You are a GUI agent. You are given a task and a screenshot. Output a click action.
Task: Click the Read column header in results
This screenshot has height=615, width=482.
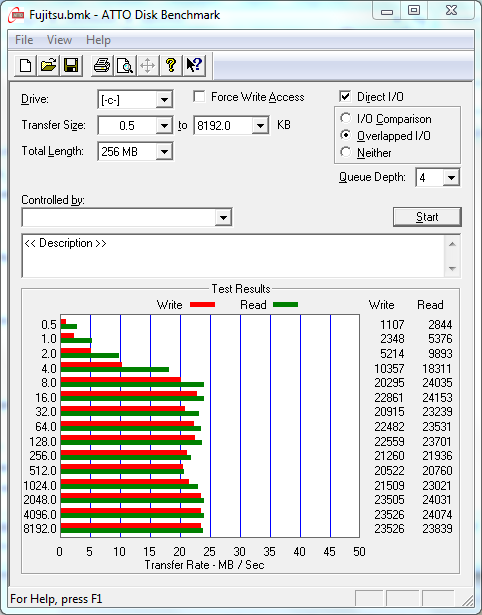430,305
